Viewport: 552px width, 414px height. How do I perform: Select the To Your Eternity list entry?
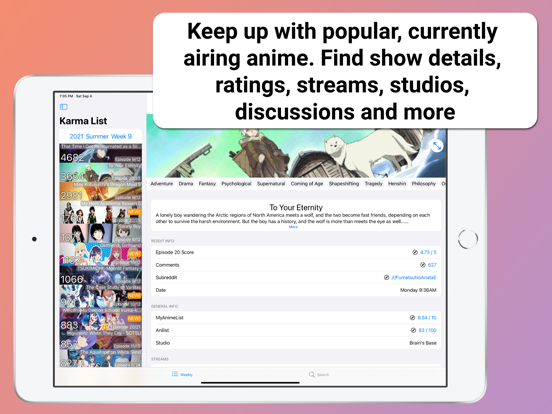(x=101, y=172)
